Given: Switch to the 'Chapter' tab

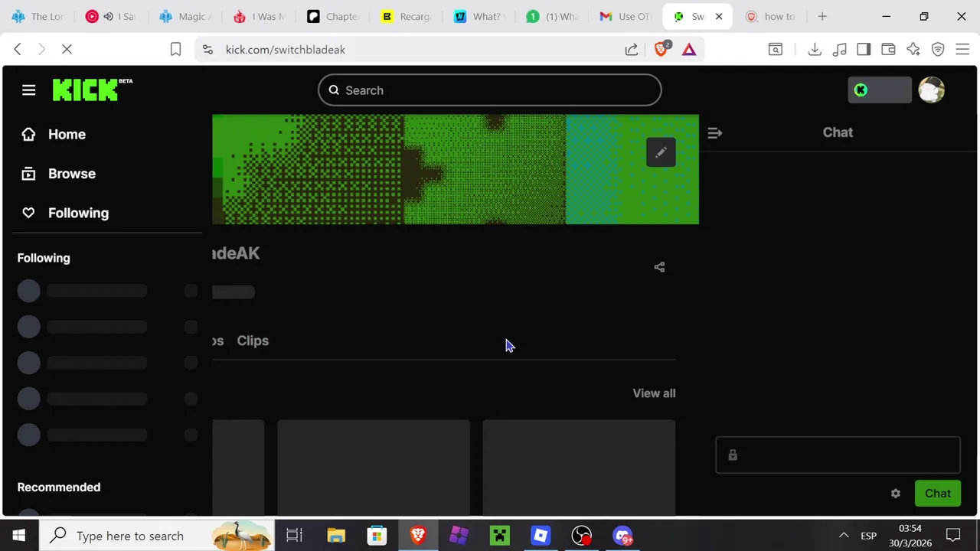Looking at the screenshot, I should click(x=332, y=16).
